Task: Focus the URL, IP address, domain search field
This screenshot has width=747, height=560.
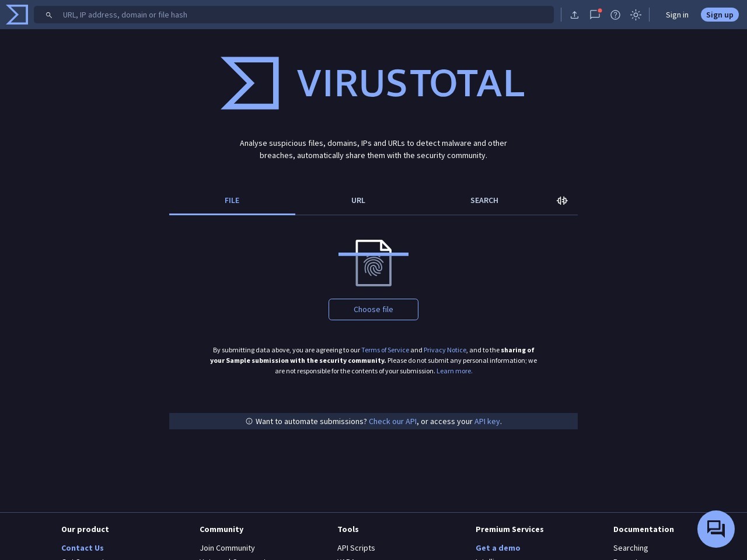Action: [x=294, y=15]
